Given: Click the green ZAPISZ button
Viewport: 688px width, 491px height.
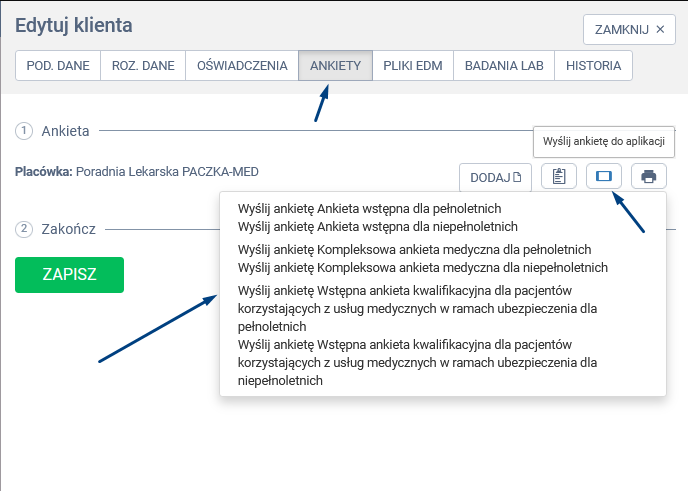Looking at the screenshot, I should [69, 275].
